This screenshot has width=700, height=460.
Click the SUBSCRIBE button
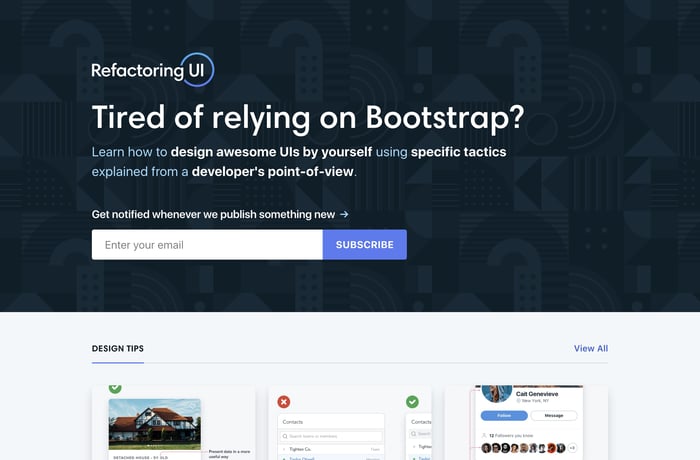[365, 245]
